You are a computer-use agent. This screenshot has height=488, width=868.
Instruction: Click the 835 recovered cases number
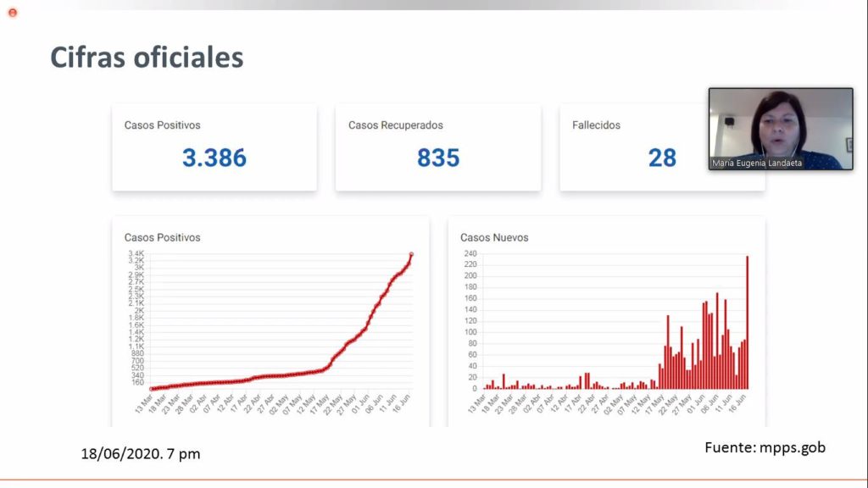(437, 158)
